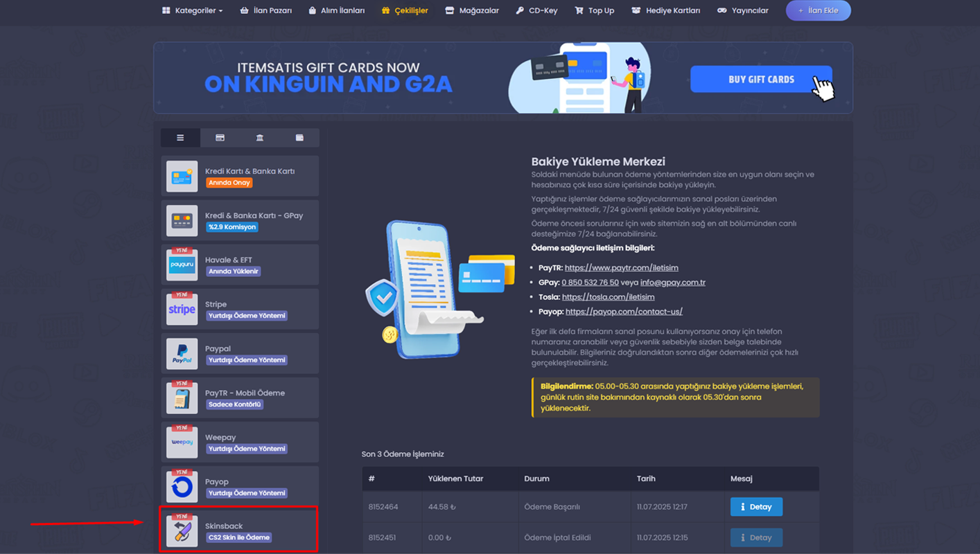Click the Weepay logo icon
The image size is (980, 554).
tap(182, 443)
